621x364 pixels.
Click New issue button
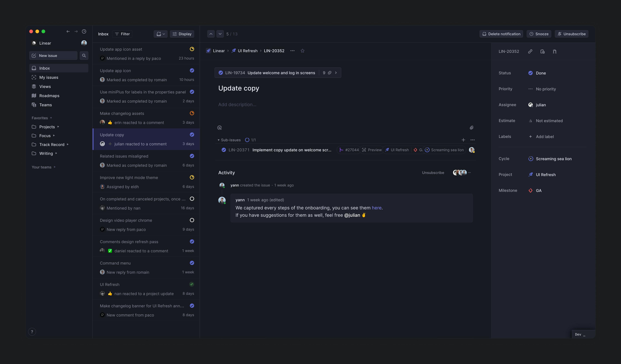point(53,55)
